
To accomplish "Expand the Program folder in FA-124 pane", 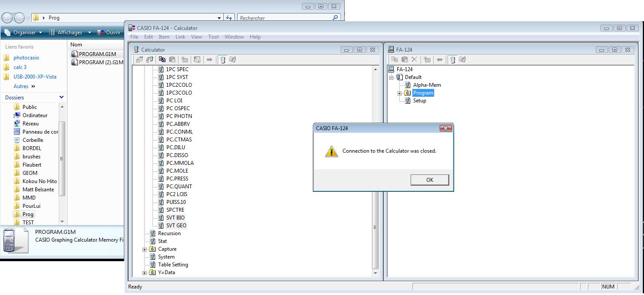I will pos(399,93).
